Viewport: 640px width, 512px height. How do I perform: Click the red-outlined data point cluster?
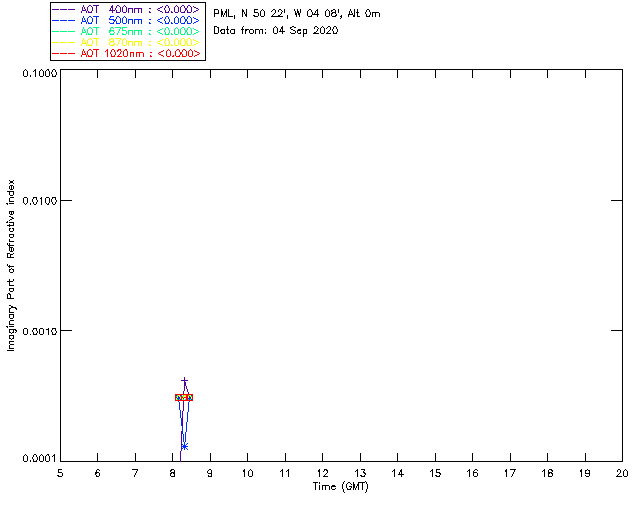184,397
